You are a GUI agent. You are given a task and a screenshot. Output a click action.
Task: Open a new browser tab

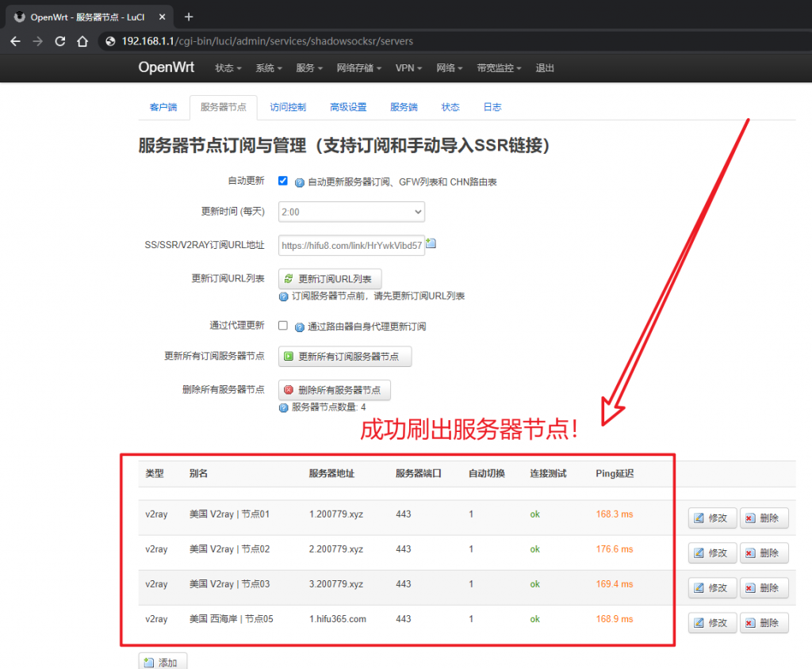click(189, 17)
